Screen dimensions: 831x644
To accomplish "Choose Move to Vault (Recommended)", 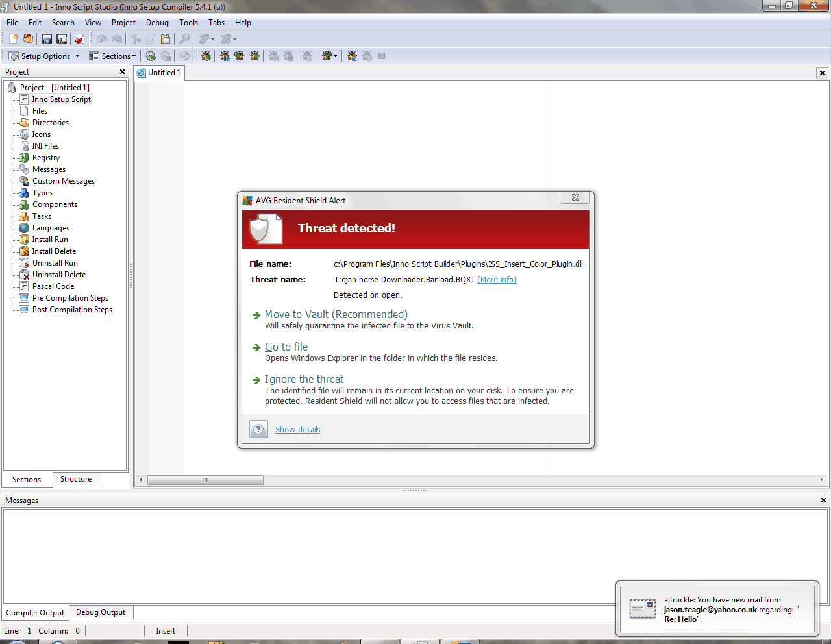I will 336,315.
